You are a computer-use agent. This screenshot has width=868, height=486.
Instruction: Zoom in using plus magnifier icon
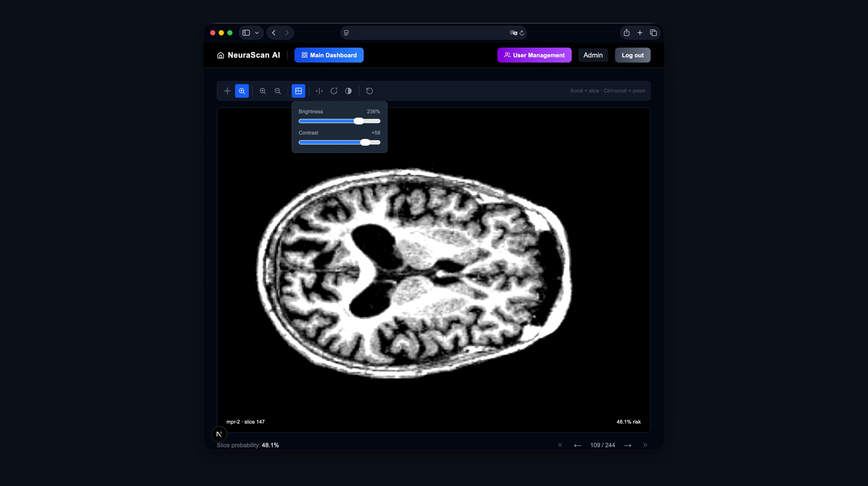point(263,91)
